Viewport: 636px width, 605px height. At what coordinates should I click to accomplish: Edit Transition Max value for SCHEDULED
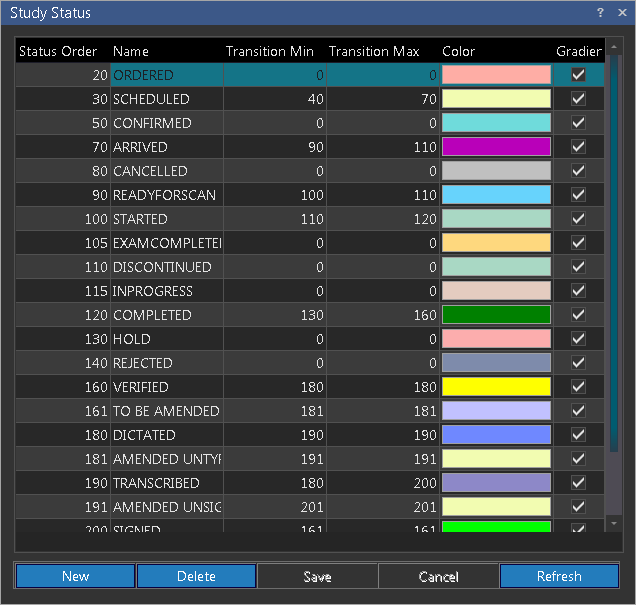click(x=382, y=99)
